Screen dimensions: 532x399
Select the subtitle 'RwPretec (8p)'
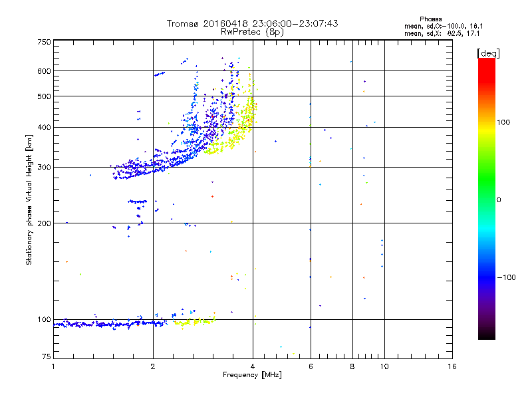point(252,32)
